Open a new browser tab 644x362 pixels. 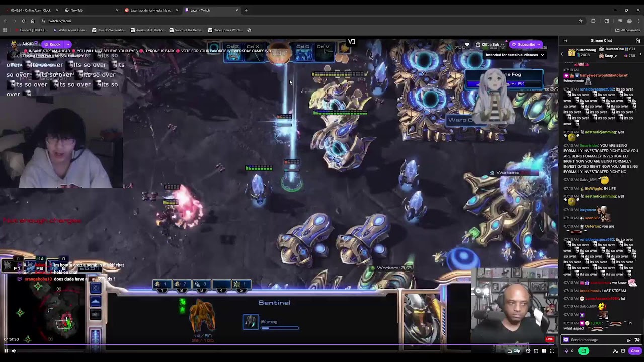246,10
